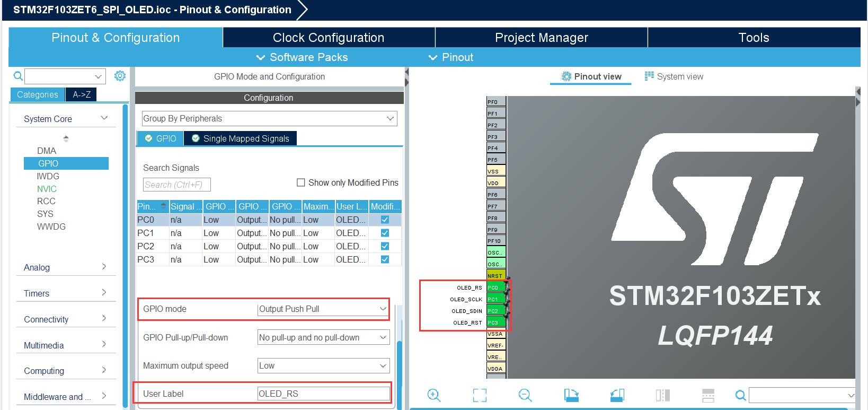
Task: Select the GPIO configuration tab
Action: [x=161, y=138]
